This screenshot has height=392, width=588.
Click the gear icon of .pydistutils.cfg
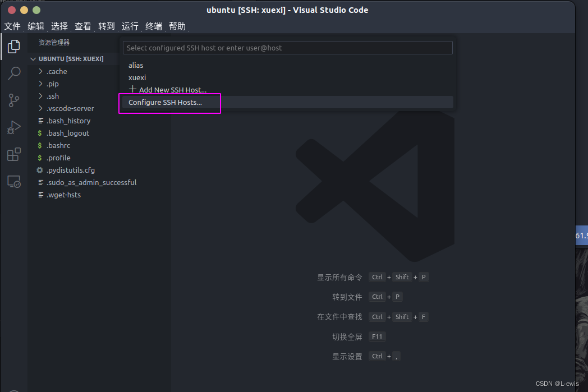coord(40,170)
